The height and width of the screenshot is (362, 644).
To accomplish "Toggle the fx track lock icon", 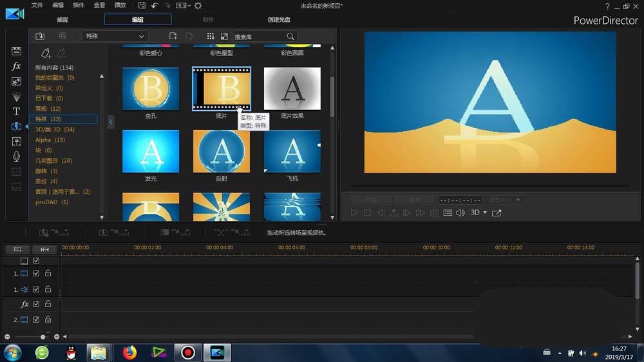I will [x=48, y=304].
